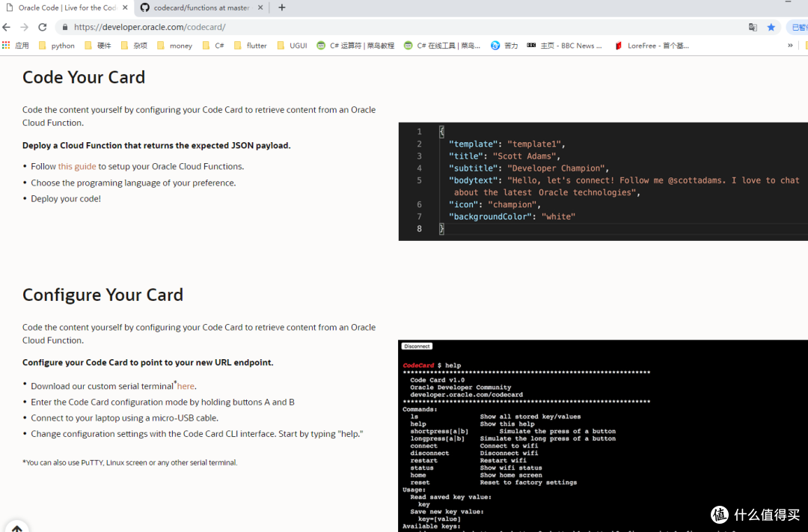Close the codecard/functions GitHub tab
Image resolution: width=808 pixels, height=532 pixels.
click(x=260, y=7)
